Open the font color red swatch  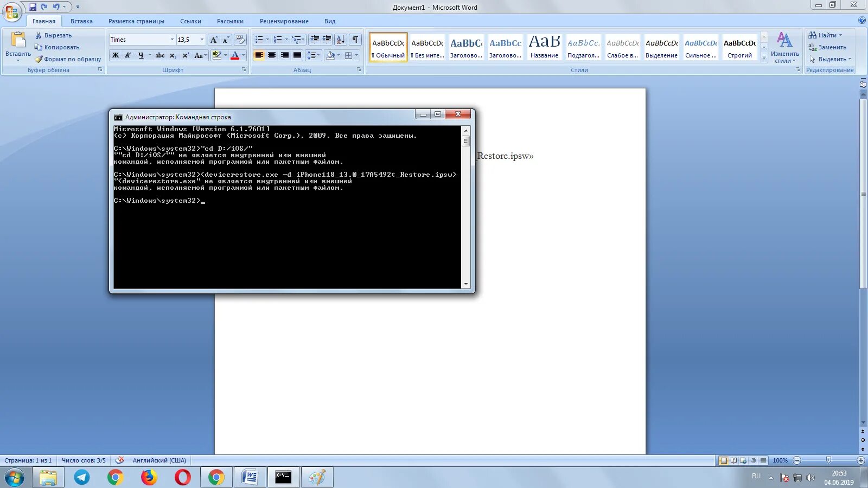click(x=235, y=55)
